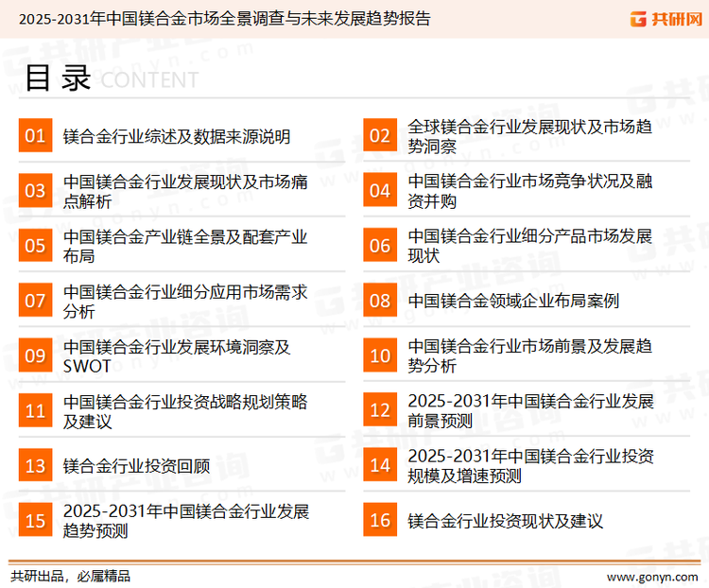The image size is (709, 588).
Task: Open chapter 中国镁合金行业细分产品市场发展现状
Action: coord(530,246)
